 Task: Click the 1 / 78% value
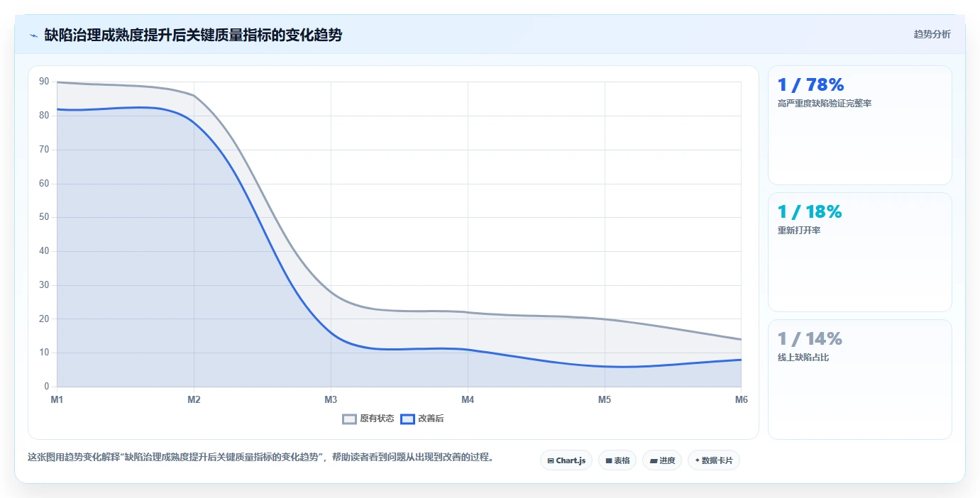pos(810,85)
